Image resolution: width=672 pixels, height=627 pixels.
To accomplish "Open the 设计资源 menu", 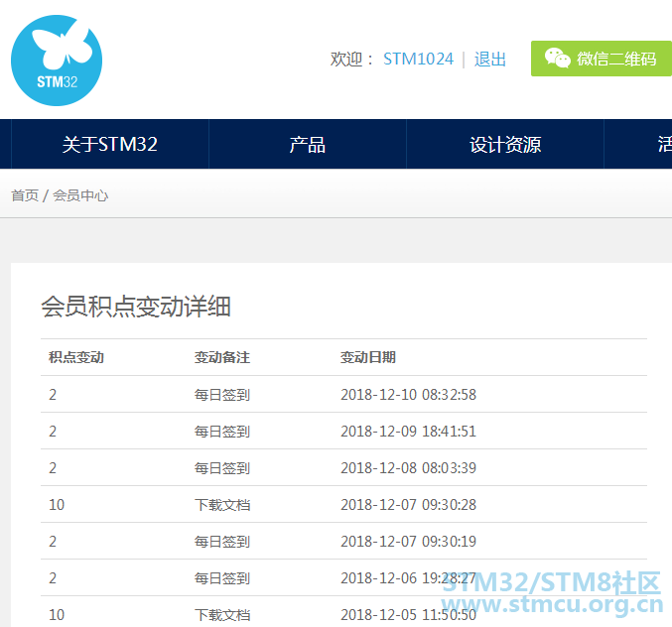I will coord(505,144).
